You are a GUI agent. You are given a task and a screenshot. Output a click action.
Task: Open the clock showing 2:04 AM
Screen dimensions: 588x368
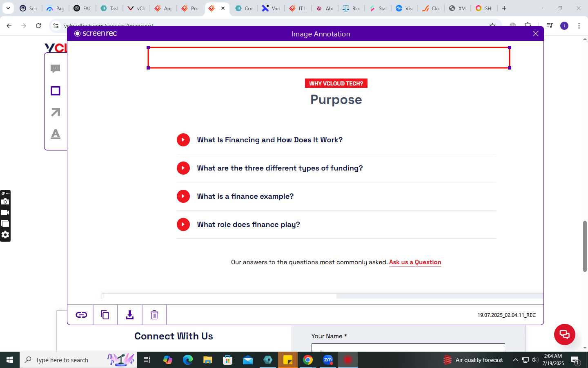553,360
